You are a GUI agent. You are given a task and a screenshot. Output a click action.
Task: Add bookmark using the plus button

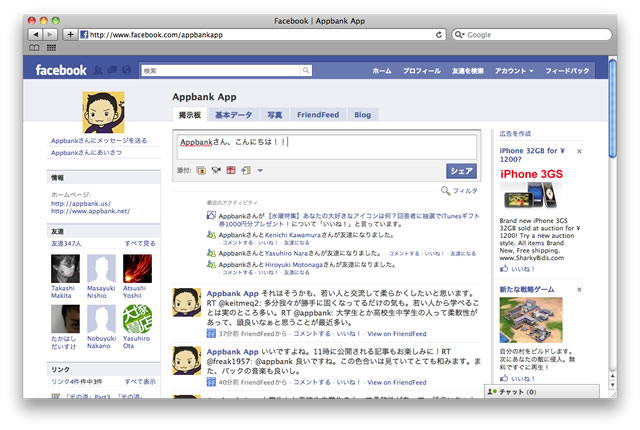[70, 35]
